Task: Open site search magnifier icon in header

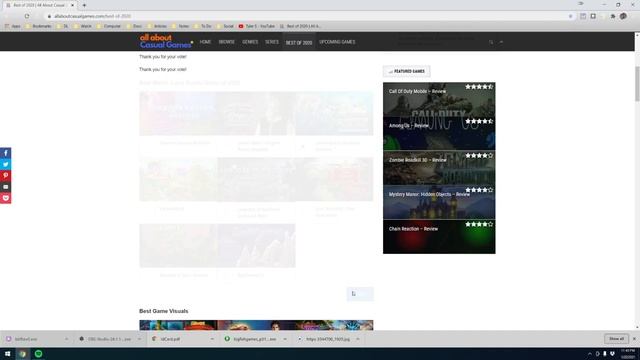Action: pyautogui.click(x=491, y=42)
